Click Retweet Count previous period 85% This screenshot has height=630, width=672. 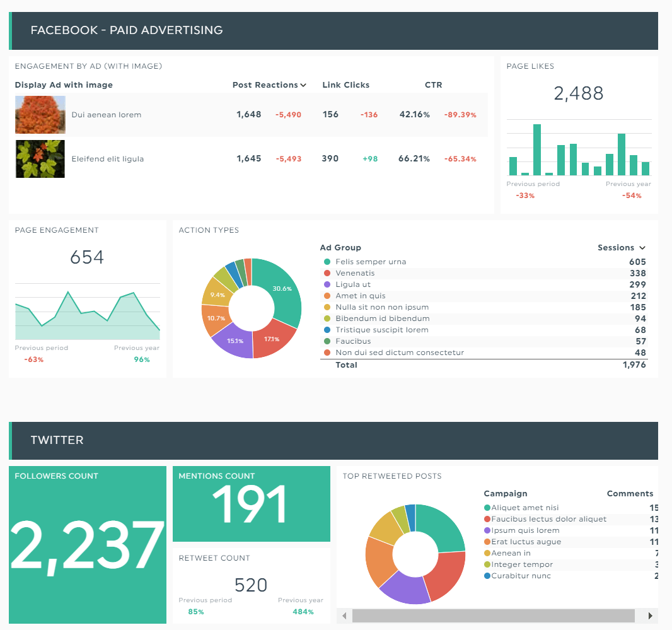(196, 612)
